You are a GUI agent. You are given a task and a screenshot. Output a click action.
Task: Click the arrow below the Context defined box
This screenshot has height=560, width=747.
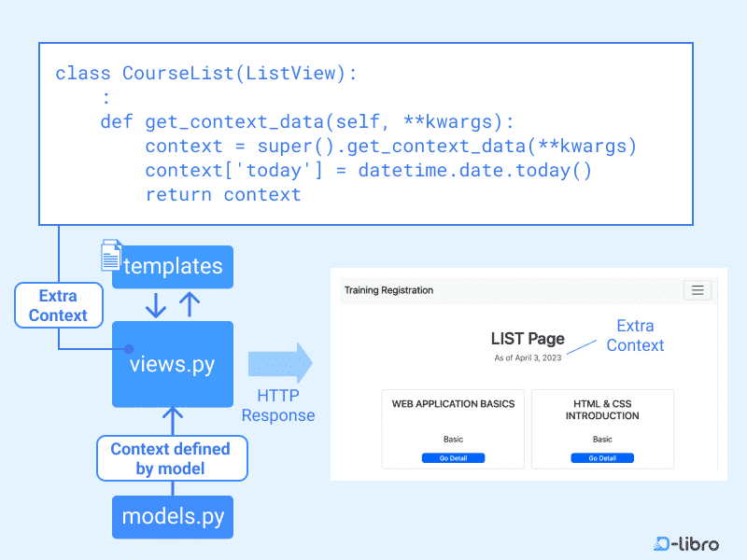[x=172, y=490]
